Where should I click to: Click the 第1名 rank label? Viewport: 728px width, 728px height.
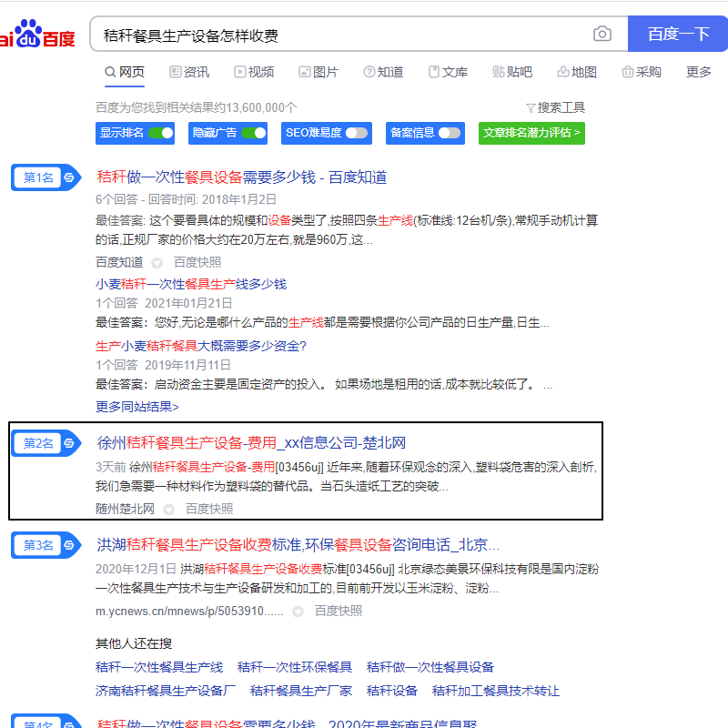tap(38, 177)
